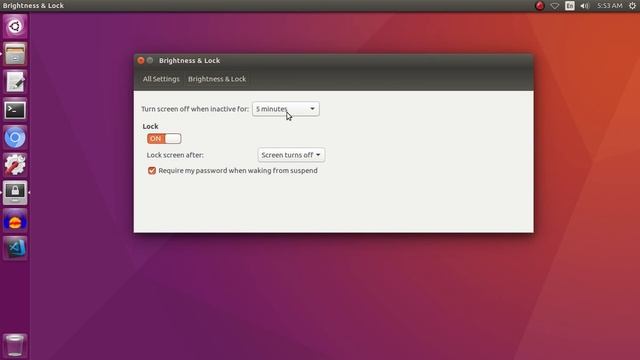
Task: Launch the orange globe launcher app
Action: (x=15, y=221)
